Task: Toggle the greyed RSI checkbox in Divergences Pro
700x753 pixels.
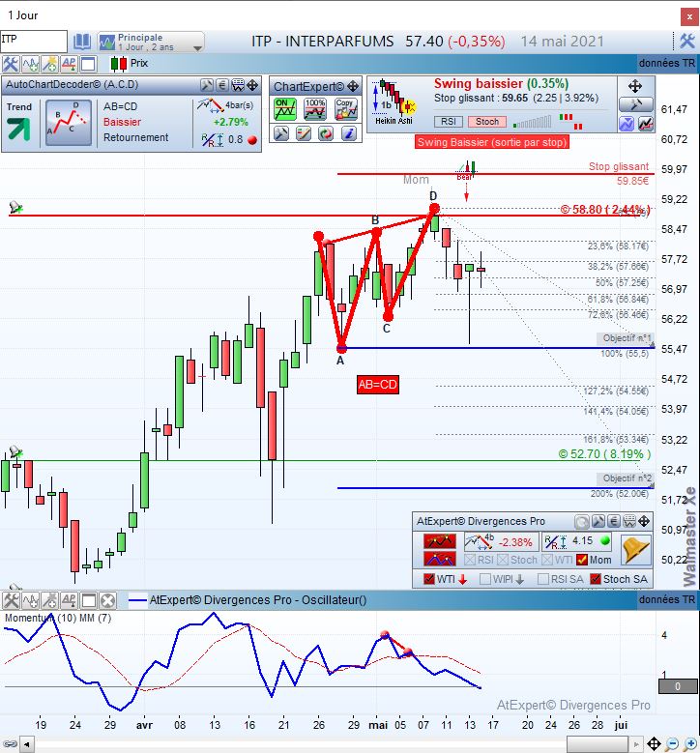Action: click(x=470, y=560)
